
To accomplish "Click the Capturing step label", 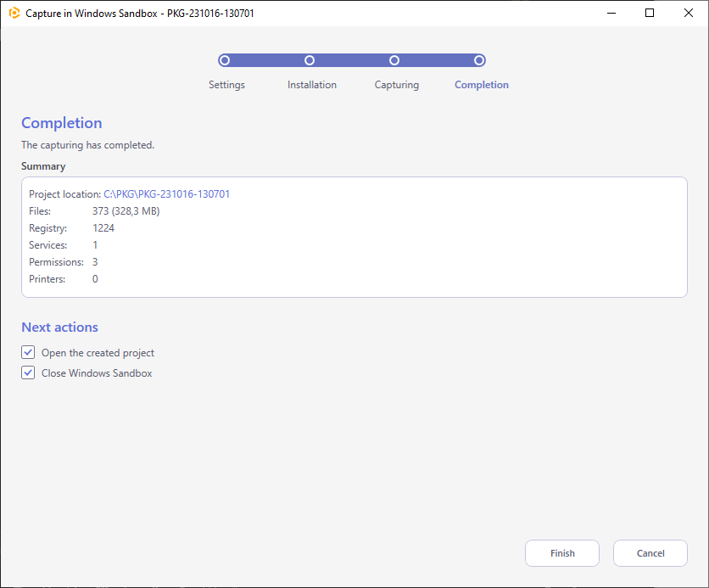I will coord(397,85).
